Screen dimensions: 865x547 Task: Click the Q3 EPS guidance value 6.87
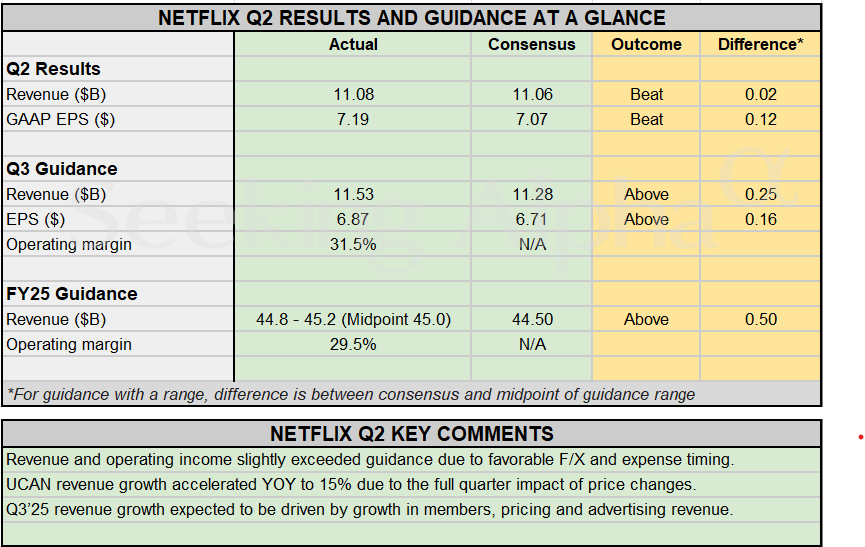pos(353,219)
